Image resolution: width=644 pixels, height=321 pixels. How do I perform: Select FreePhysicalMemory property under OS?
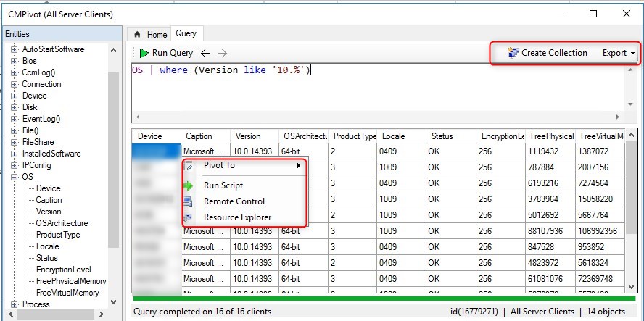click(71, 281)
